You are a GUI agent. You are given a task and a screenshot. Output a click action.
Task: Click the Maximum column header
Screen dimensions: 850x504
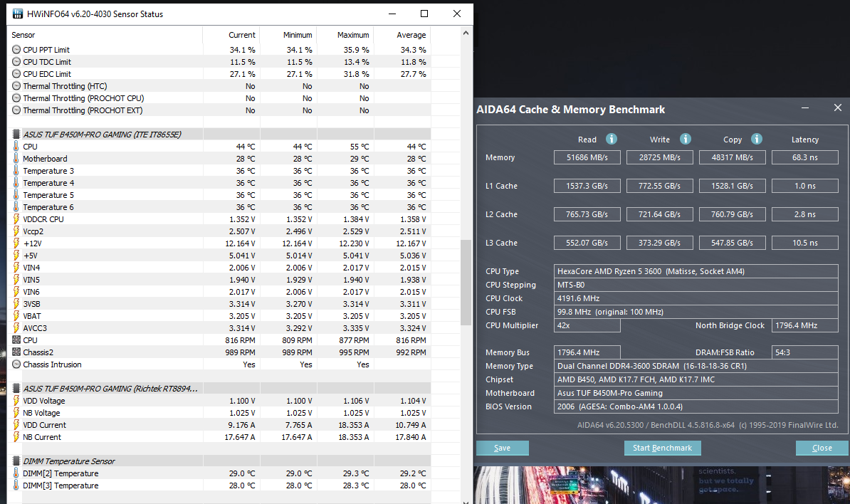(345, 35)
